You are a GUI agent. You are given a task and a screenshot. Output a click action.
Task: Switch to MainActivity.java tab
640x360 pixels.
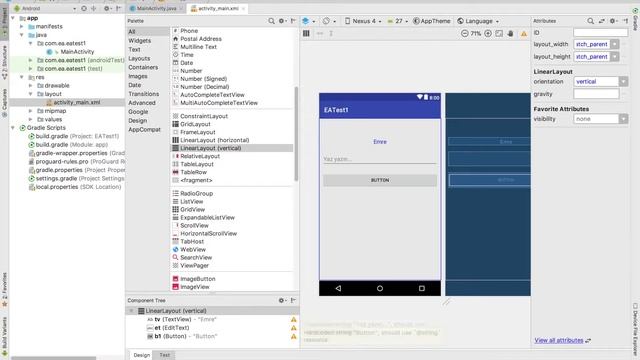pos(156,8)
